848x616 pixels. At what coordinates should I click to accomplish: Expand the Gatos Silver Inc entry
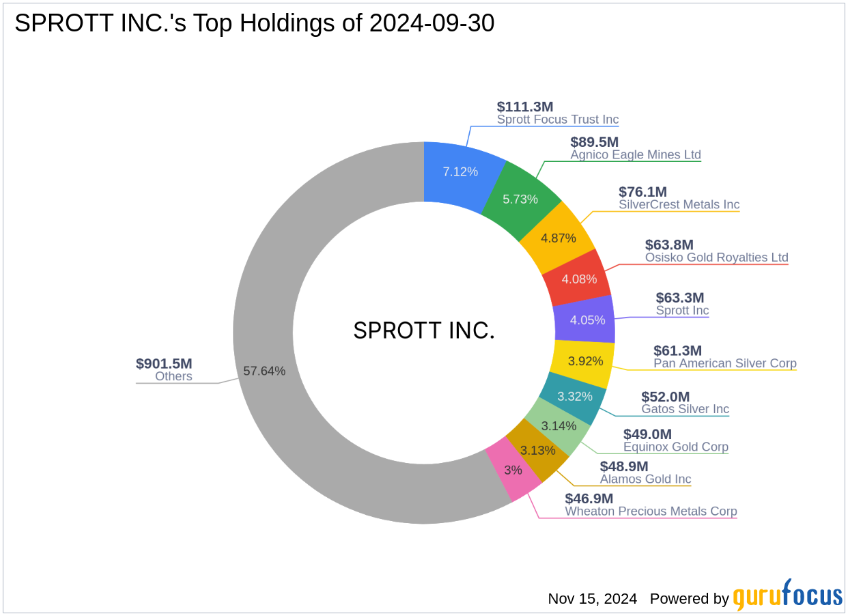click(685, 409)
